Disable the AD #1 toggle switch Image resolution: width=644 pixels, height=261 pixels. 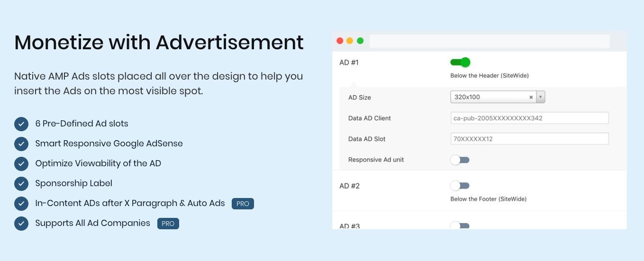coord(460,62)
